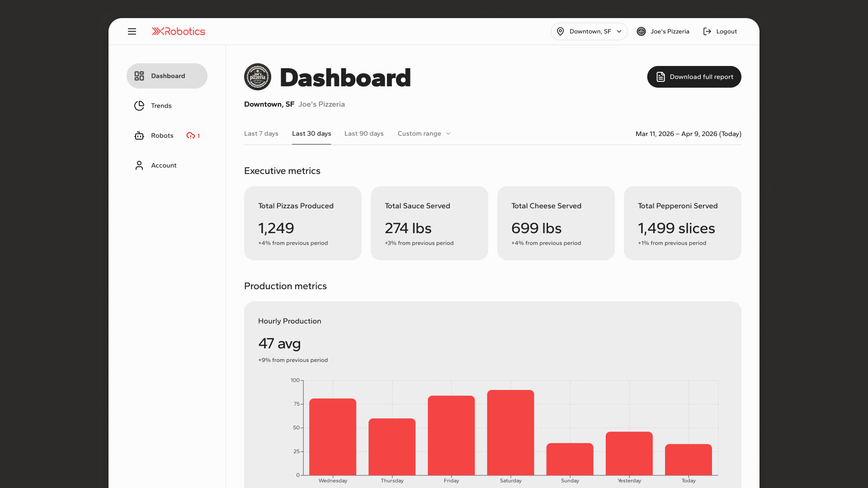Click the Joe's Pizzeria avatar icon

(641, 32)
